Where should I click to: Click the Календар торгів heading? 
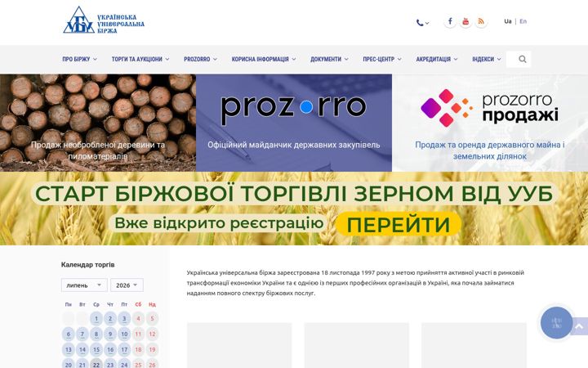87,265
